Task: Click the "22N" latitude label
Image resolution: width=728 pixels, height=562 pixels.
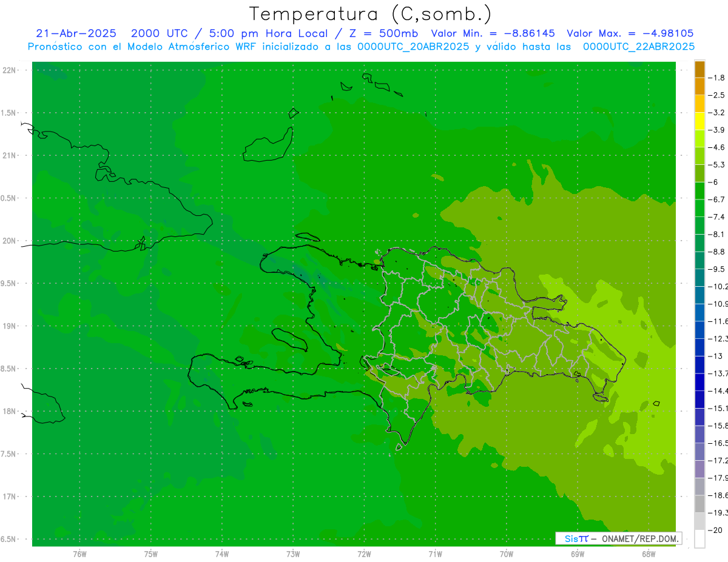Action: click(x=10, y=70)
